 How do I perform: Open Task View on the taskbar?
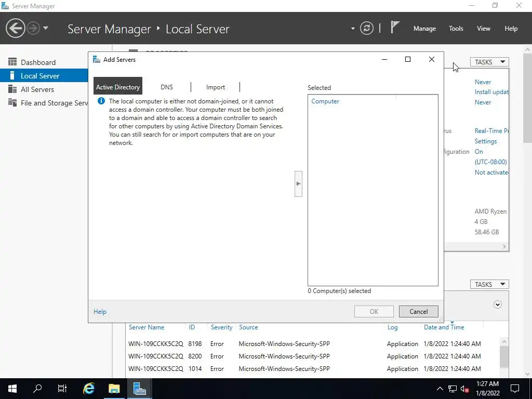[62, 389]
